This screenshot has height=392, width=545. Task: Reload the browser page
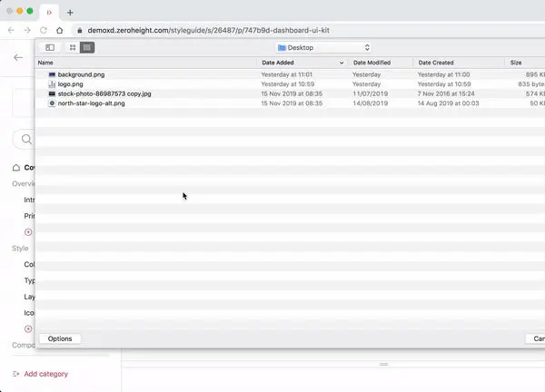[44, 30]
